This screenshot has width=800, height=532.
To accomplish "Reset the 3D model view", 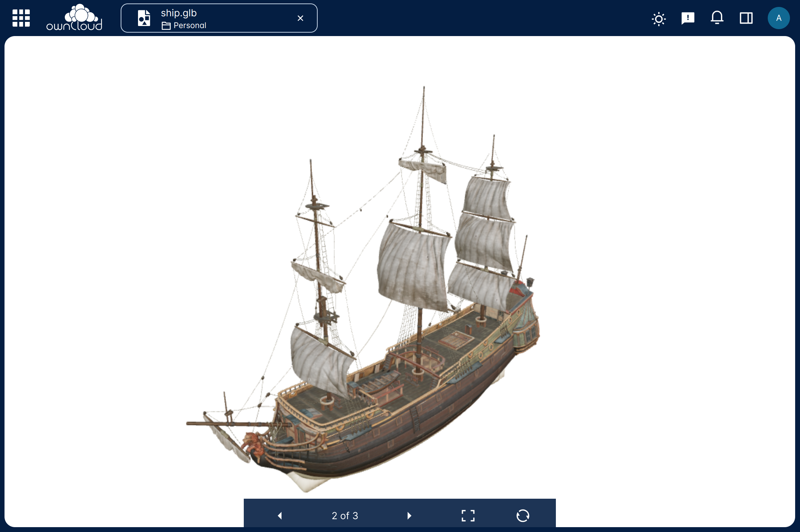I will click(x=523, y=516).
